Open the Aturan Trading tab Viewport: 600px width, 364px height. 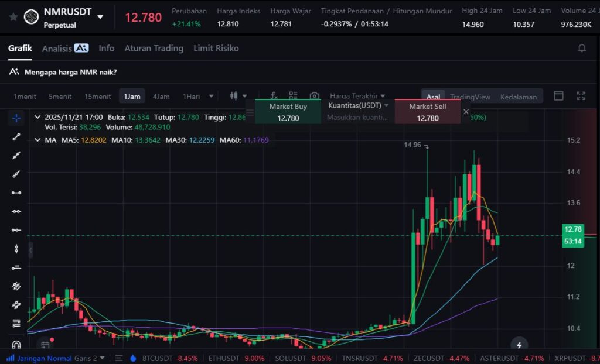click(x=154, y=49)
